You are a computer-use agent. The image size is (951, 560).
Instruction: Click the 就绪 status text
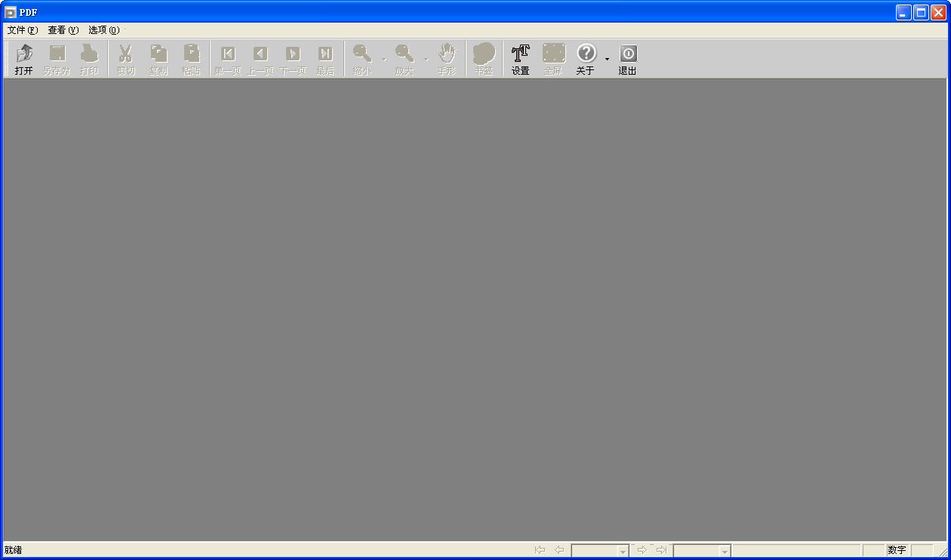[13, 550]
